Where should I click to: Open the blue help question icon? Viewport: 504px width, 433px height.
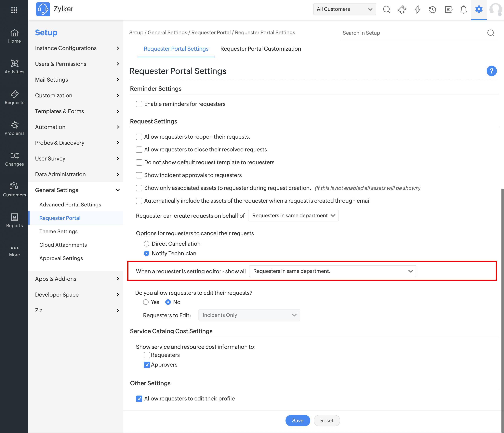(491, 71)
